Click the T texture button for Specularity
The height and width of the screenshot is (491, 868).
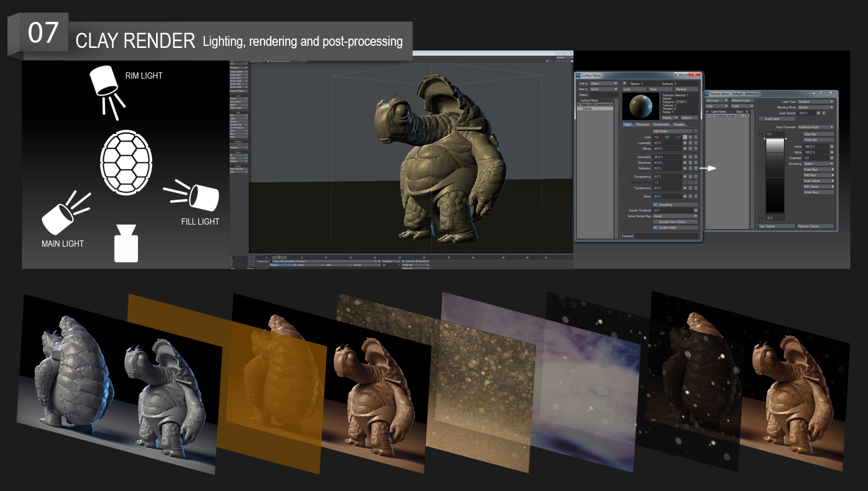[x=696, y=157]
